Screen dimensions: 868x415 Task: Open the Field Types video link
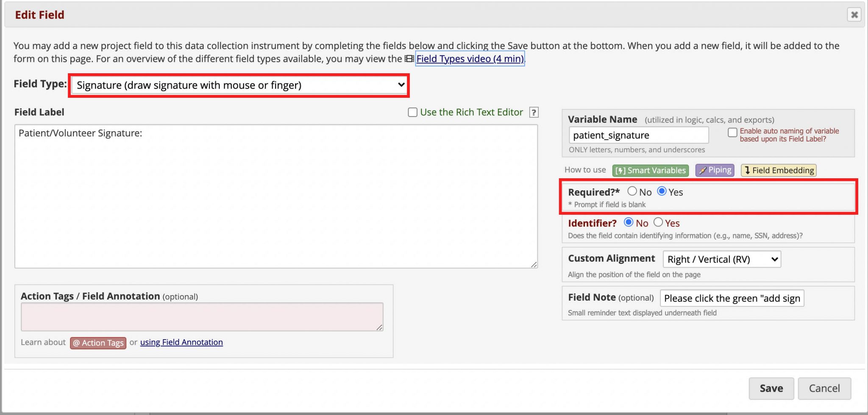click(x=470, y=59)
